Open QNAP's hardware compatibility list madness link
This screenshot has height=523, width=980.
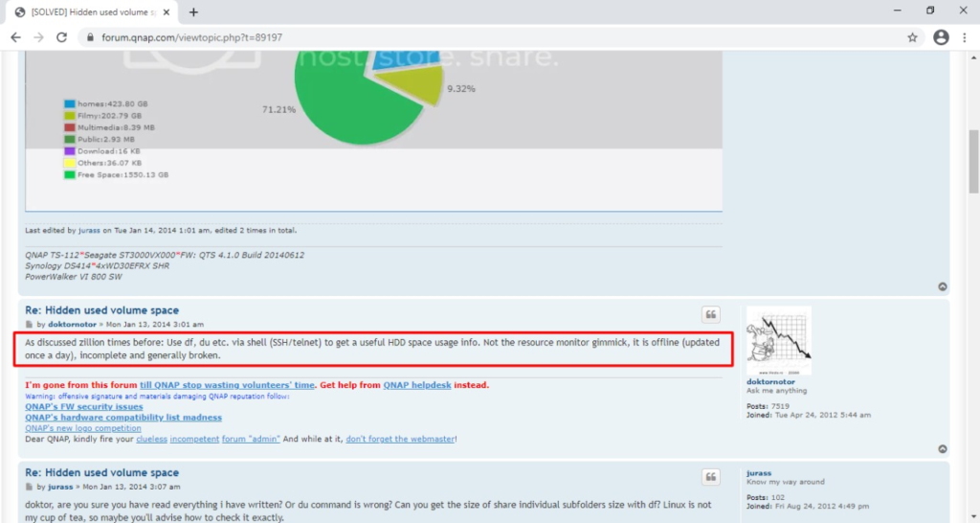(123, 418)
